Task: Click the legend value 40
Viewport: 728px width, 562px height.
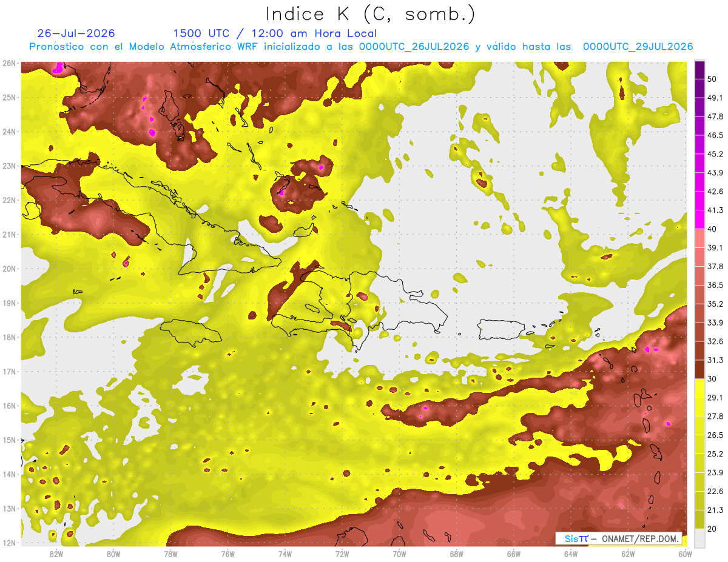Action: (712, 229)
